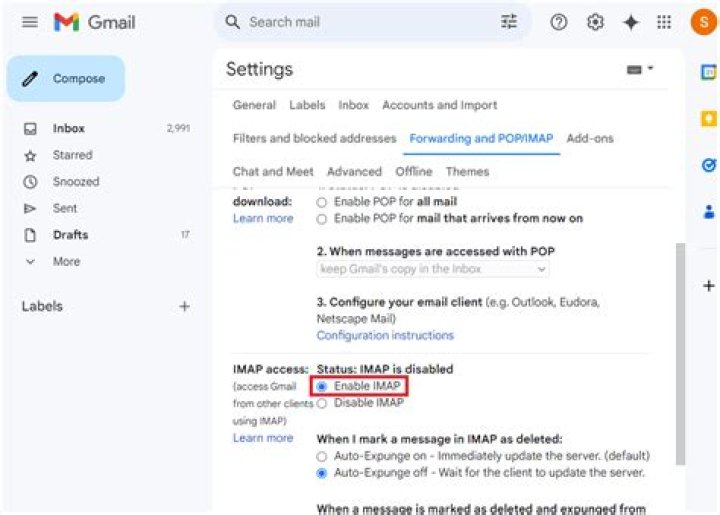Click the plus icon to create label
Image resolution: width=720 pixels, height=515 pixels.
(x=184, y=307)
